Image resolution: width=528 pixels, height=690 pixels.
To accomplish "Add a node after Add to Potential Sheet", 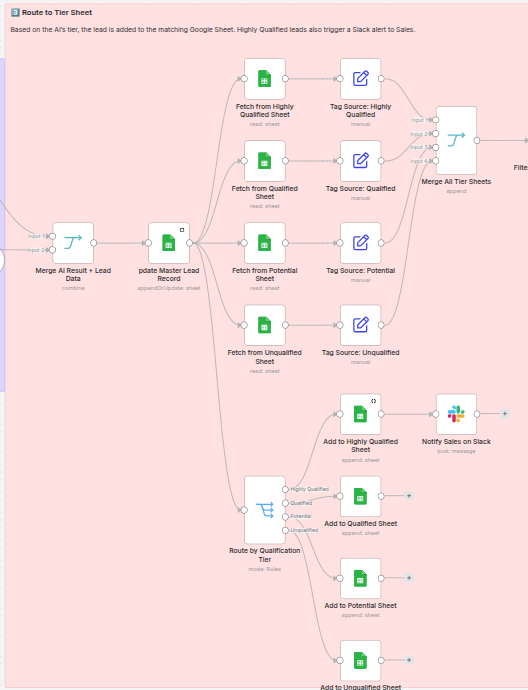I will [x=409, y=578].
